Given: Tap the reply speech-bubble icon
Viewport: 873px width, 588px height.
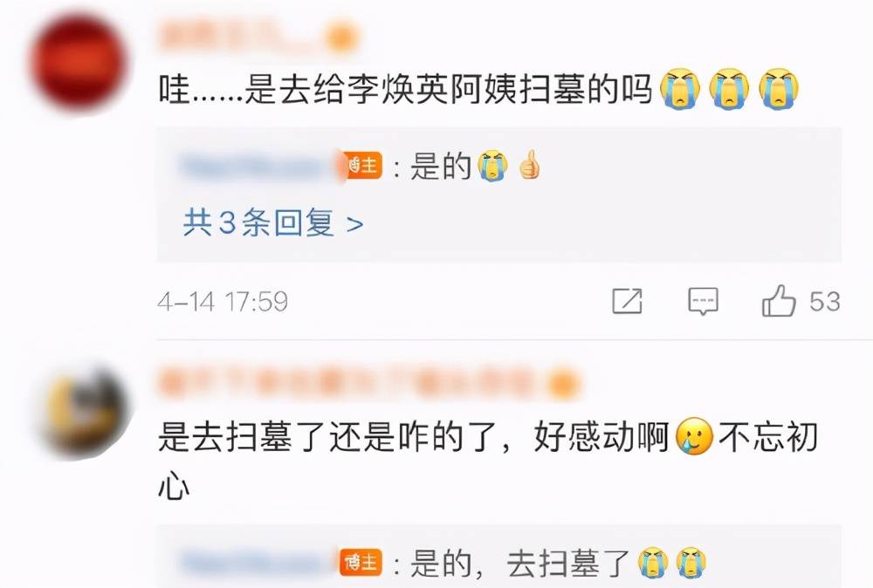Looking at the screenshot, I should click(x=703, y=301).
